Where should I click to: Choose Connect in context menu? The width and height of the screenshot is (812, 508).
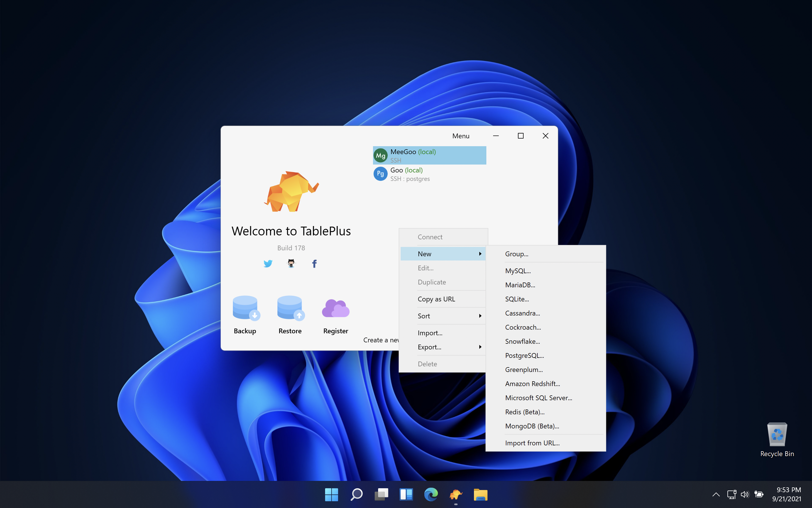point(443,237)
